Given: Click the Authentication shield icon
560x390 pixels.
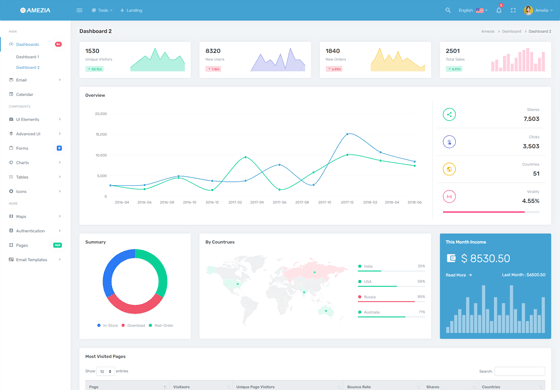Looking at the screenshot, I should tap(11, 231).
